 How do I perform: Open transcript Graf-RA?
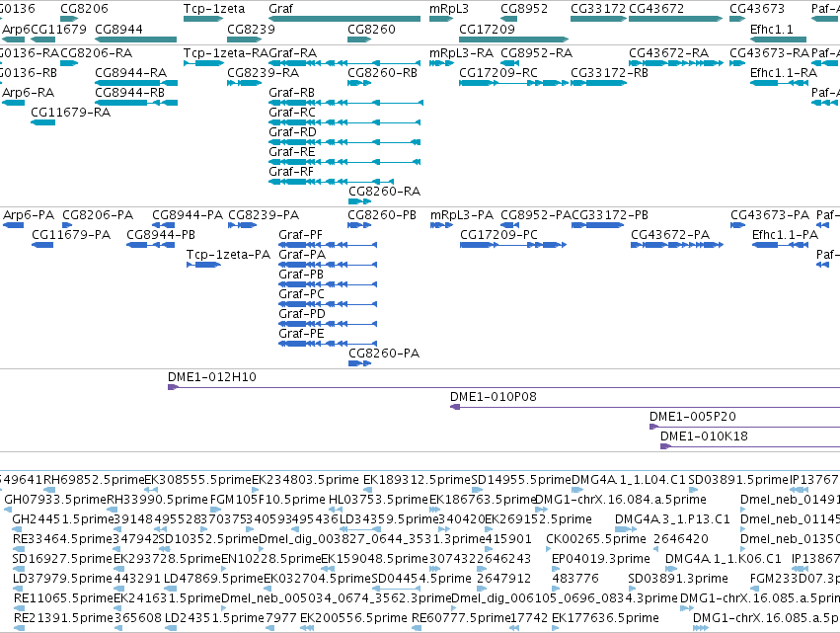click(x=344, y=63)
